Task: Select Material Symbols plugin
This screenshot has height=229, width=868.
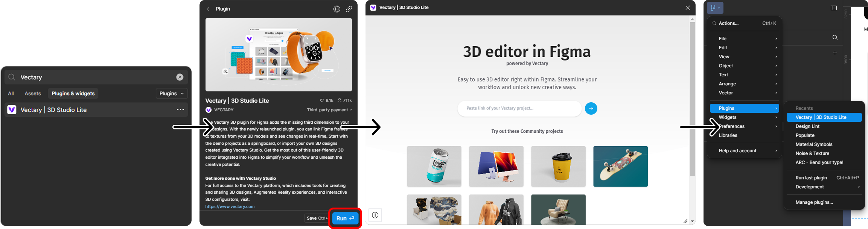Action: pos(824,144)
